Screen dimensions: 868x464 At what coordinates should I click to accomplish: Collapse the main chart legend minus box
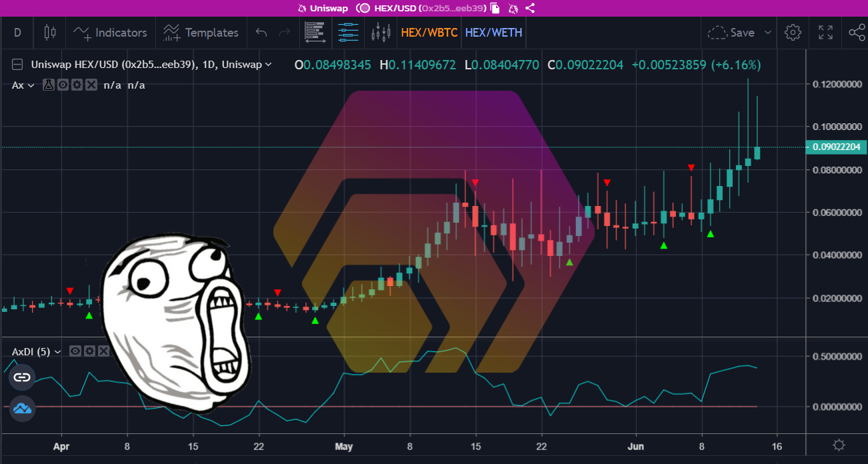17,65
